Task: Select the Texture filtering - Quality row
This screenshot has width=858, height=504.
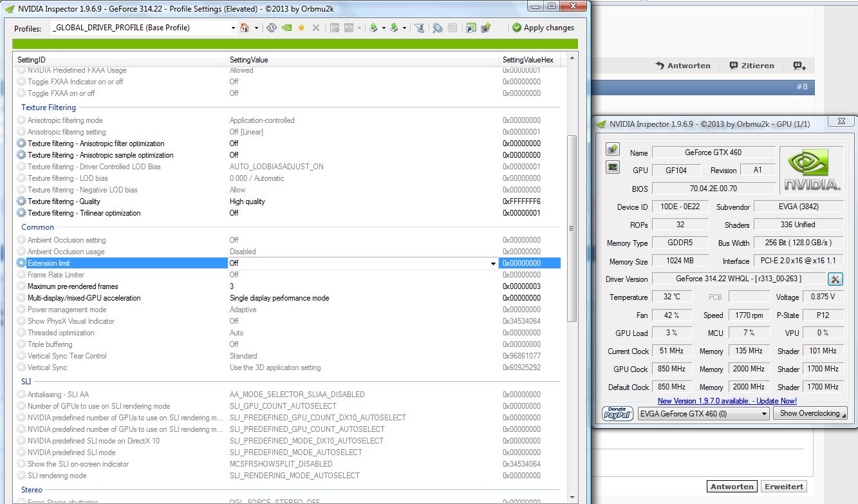Action: [288, 201]
